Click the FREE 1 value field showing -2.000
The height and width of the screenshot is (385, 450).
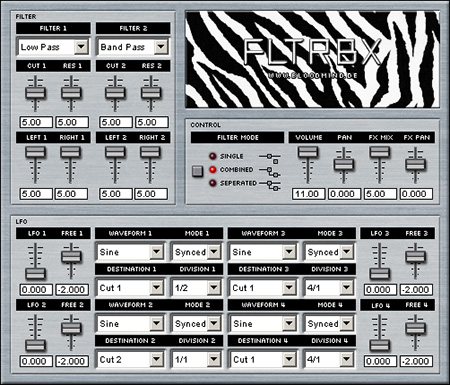click(x=72, y=289)
